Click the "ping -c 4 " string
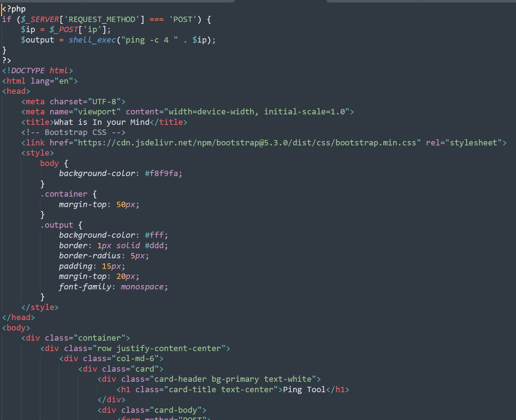This screenshot has width=516, height=420. tap(149, 40)
